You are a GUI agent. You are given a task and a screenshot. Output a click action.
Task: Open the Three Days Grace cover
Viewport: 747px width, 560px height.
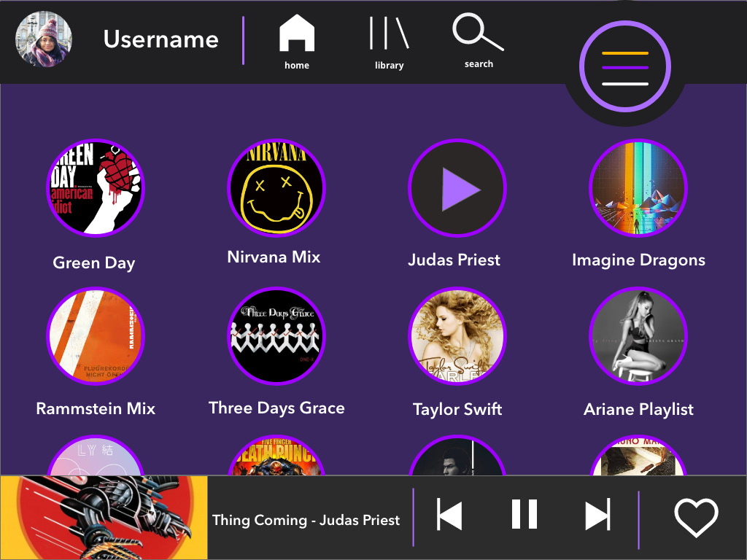pos(276,336)
